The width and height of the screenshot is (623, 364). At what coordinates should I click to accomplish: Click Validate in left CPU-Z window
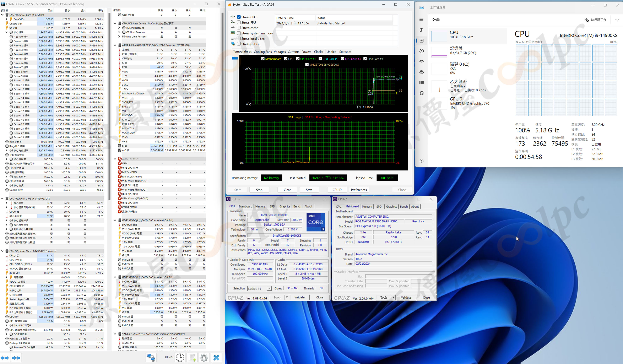pos(299,297)
